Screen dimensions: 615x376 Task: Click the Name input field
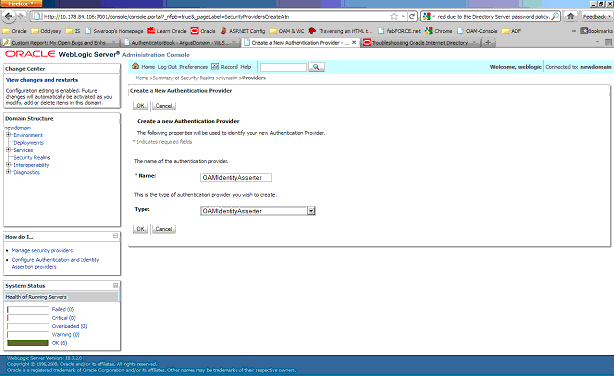(236, 177)
